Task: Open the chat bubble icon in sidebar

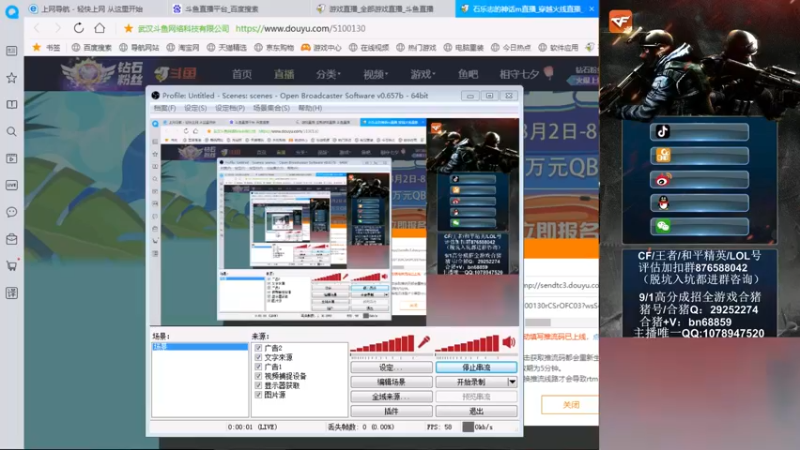Action: coord(12,212)
